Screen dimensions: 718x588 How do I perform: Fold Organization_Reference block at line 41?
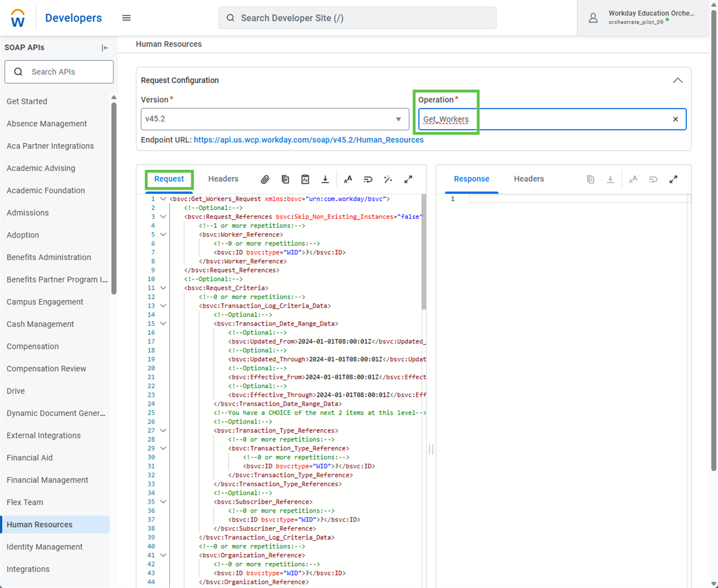coord(163,555)
